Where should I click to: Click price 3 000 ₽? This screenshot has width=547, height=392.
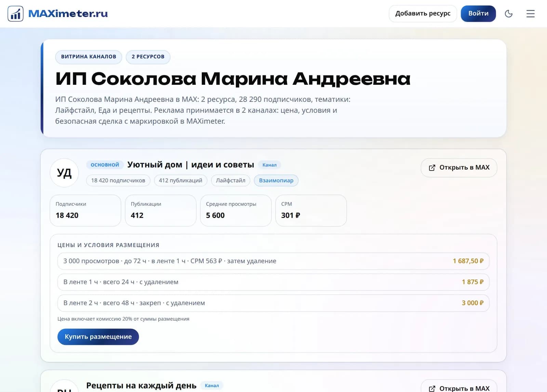click(x=472, y=303)
